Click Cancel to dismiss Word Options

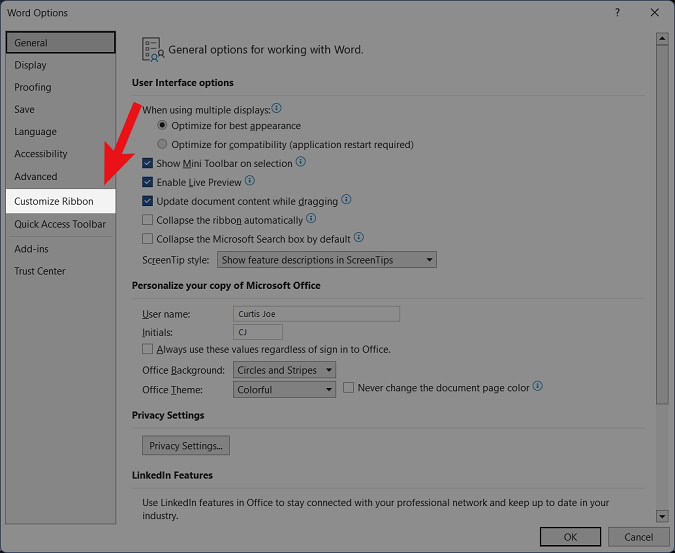638,537
